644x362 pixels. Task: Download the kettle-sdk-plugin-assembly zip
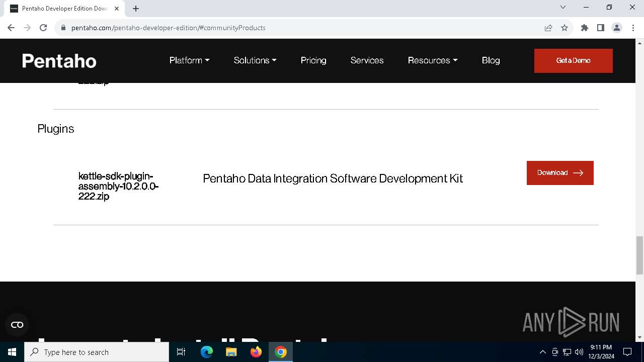(x=560, y=173)
